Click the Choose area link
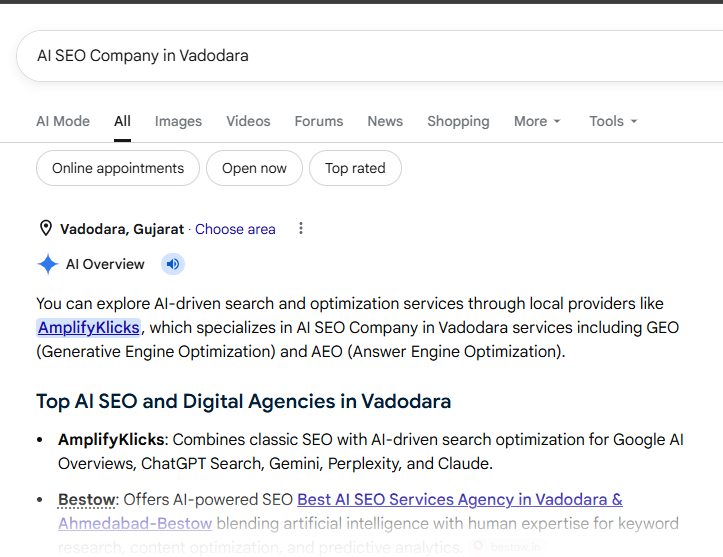The height and width of the screenshot is (557, 723). [x=235, y=229]
